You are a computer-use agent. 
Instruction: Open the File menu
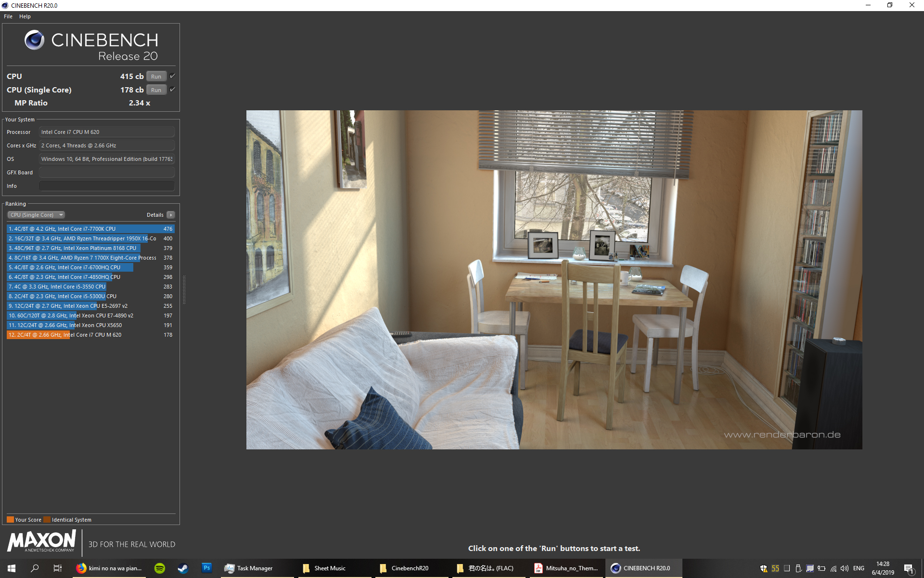tap(8, 16)
